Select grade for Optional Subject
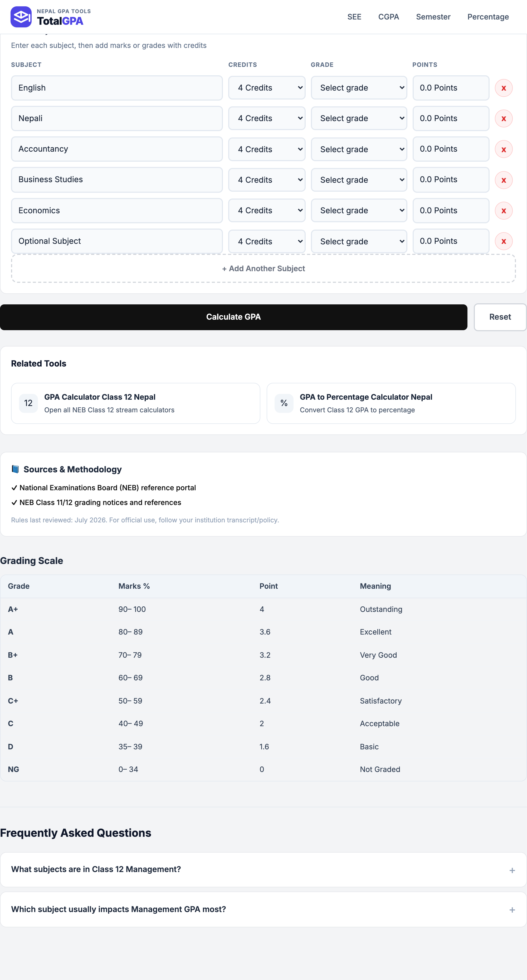 click(359, 241)
